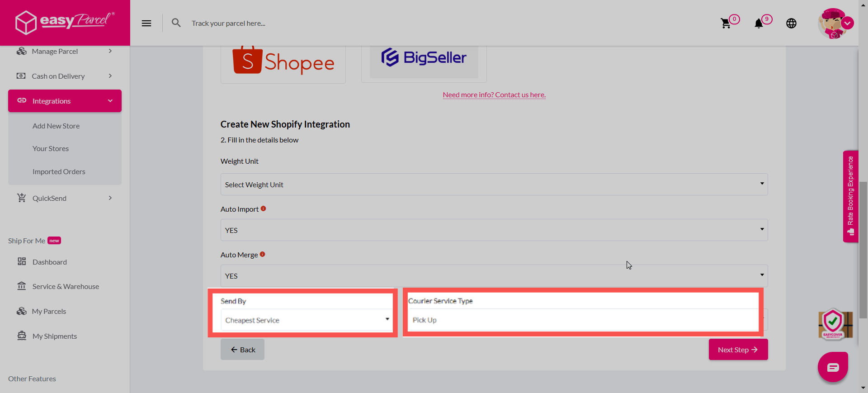Screen dimensions: 868x393
Task: Click the QuickSend cart icon
Action: (21, 198)
